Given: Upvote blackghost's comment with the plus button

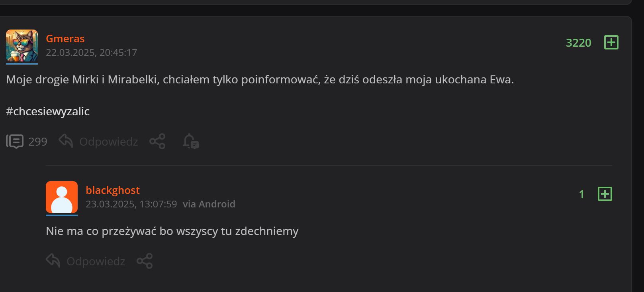Looking at the screenshot, I should (605, 194).
